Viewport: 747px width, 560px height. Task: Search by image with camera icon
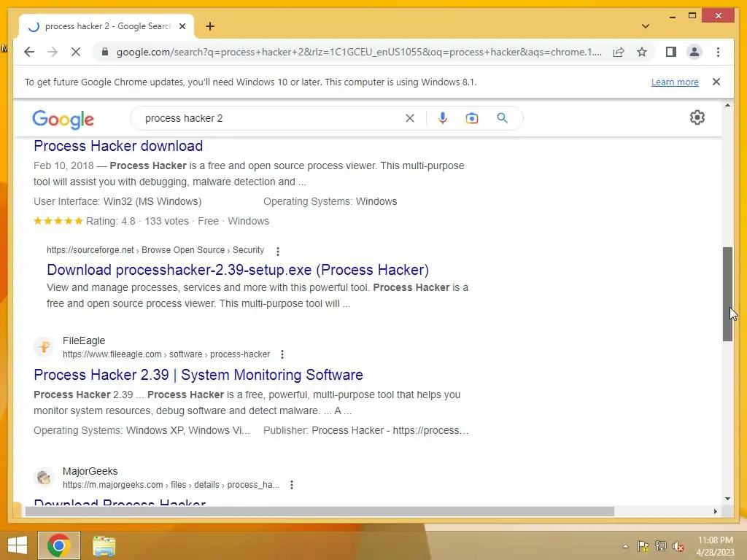pyautogui.click(x=472, y=118)
